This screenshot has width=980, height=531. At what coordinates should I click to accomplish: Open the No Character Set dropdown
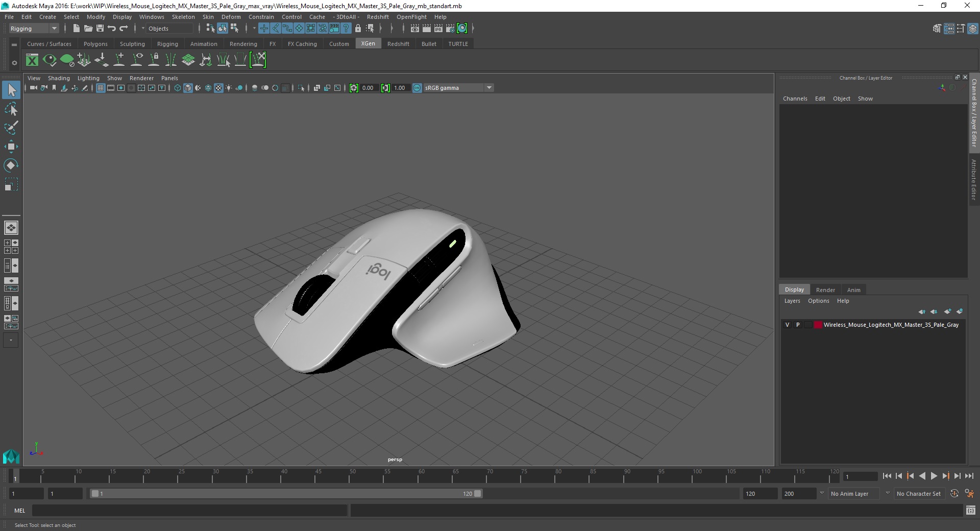tap(919, 494)
